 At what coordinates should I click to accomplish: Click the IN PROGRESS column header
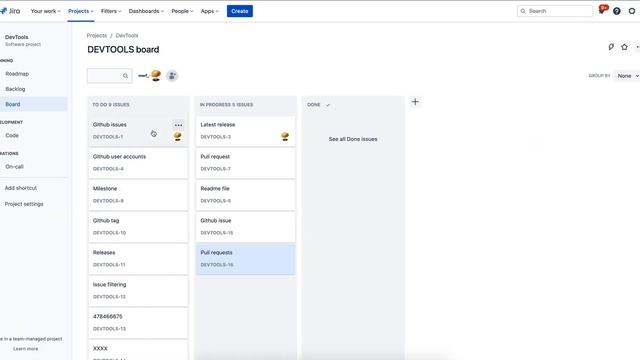pyautogui.click(x=226, y=105)
